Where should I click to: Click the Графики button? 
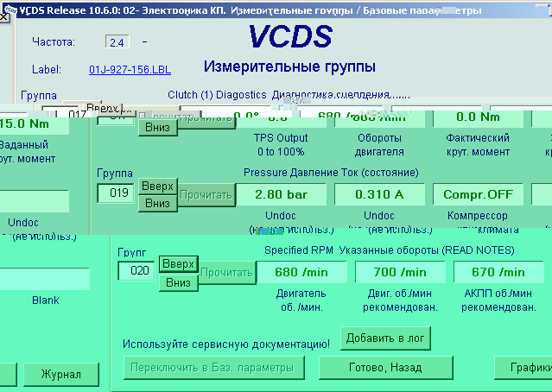[x=524, y=368]
